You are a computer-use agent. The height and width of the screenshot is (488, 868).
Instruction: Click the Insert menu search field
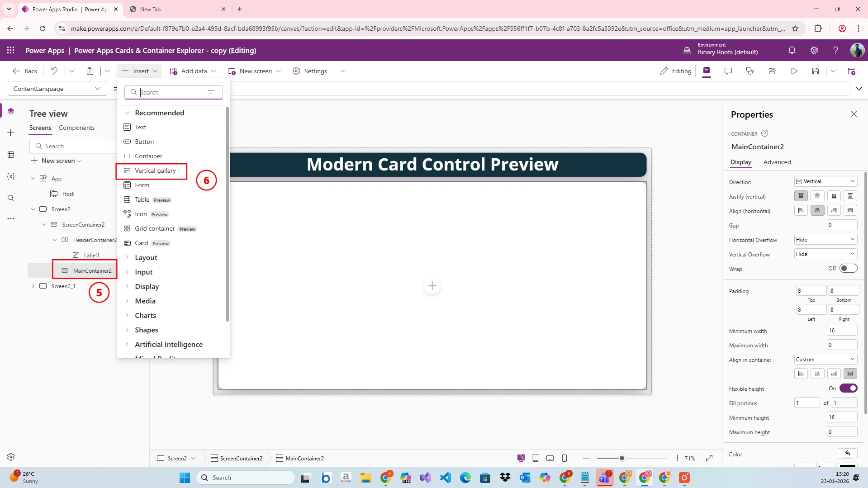click(174, 92)
